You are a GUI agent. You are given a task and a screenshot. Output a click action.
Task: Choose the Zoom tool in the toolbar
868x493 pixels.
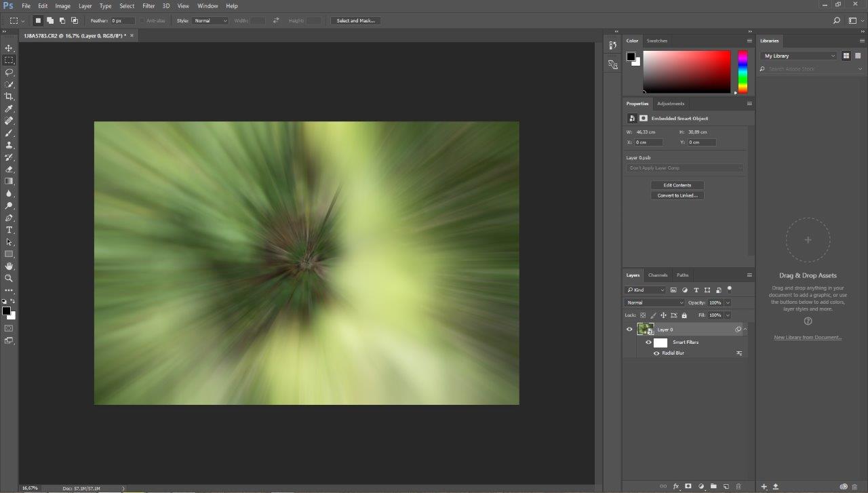click(x=9, y=278)
